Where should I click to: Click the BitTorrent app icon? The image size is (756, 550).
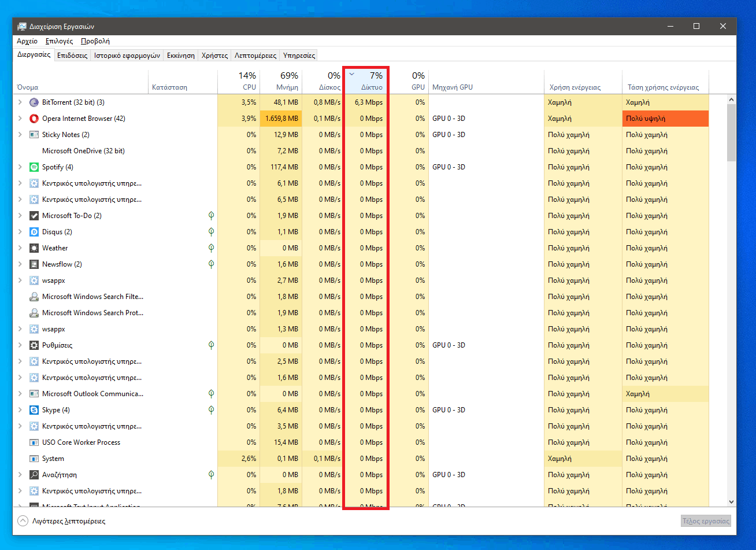34,102
